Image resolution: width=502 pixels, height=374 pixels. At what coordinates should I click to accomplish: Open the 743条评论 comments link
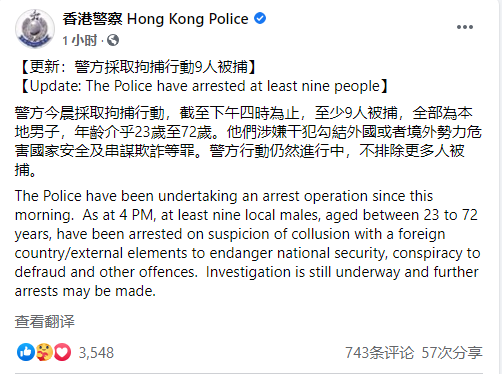[x=379, y=353]
